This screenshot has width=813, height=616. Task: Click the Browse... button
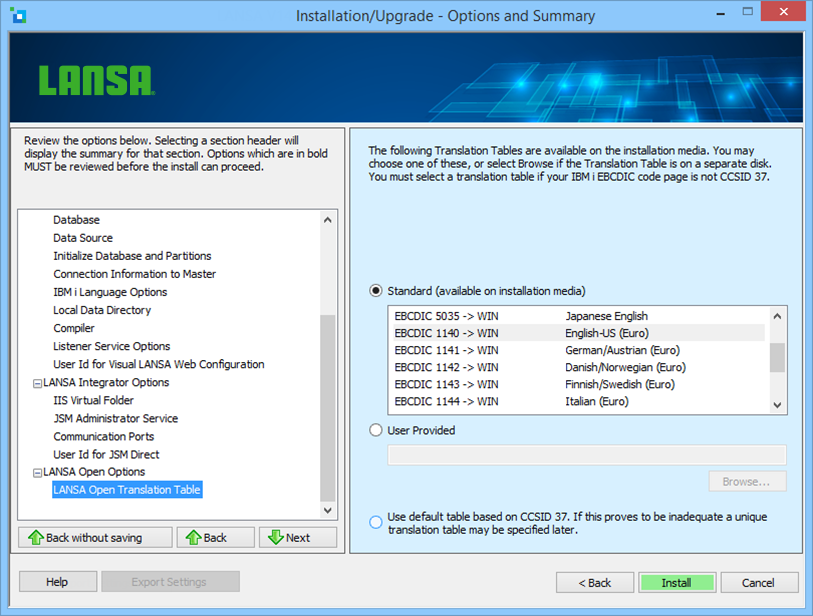(747, 482)
